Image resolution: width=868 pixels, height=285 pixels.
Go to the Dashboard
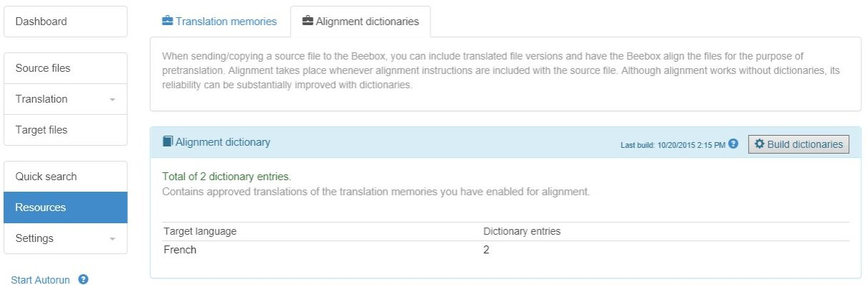click(66, 22)
